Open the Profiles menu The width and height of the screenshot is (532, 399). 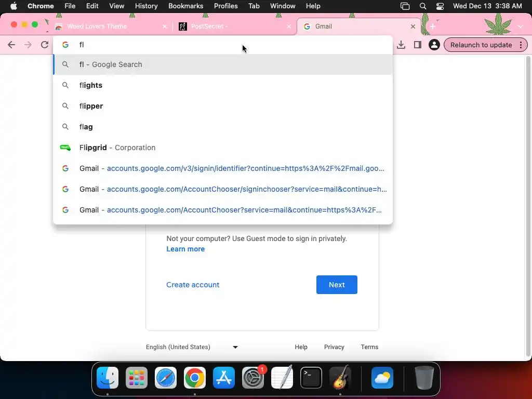click(x=225, y=6)
